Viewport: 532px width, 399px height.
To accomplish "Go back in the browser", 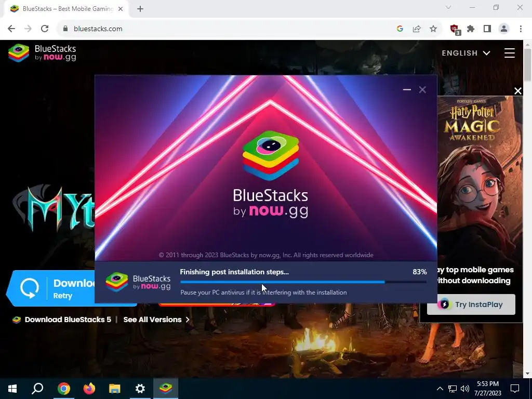I will pos(11,29).
